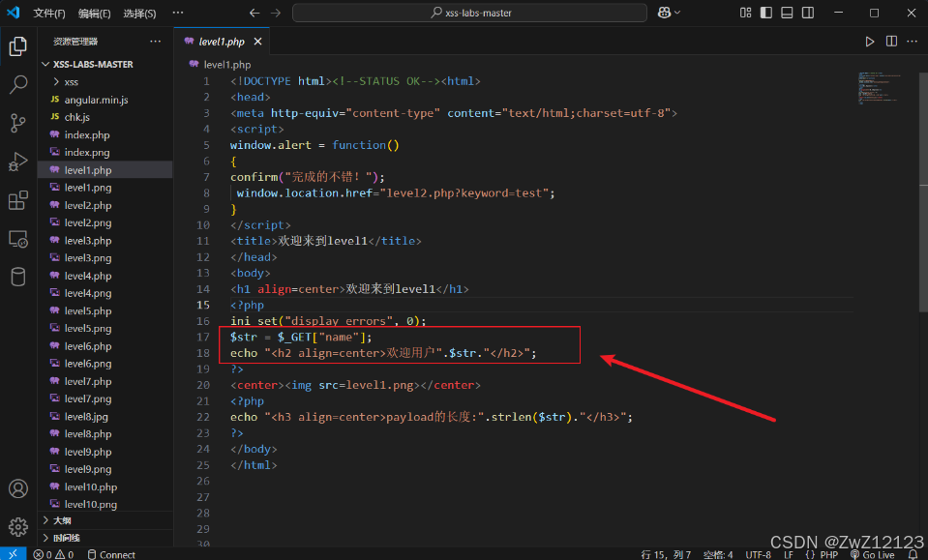This screenshot has height=560, width=928.
Task: Open editor More Actions ellipsis
Action: (x=912, y=41)
